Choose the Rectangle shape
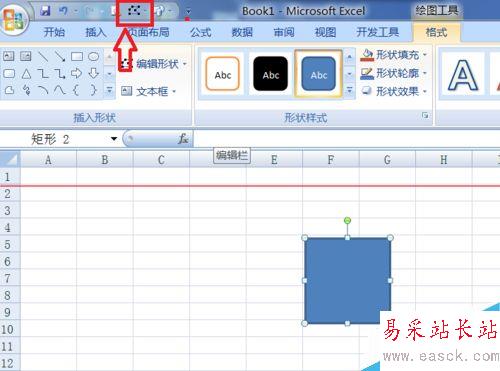Image resolution: width=500 pixels, height=371 pixels. 77,56
